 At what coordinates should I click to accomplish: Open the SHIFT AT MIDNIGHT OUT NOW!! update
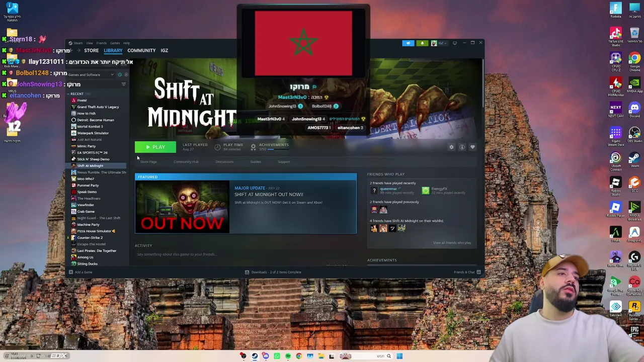point(269,195)
